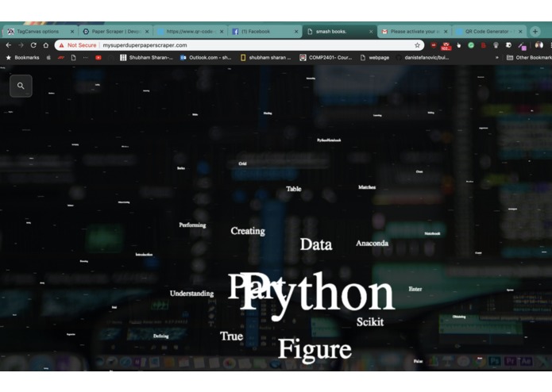Click the Understanding tag
This screenshot has height=392, width=552.
pos(191,294)
